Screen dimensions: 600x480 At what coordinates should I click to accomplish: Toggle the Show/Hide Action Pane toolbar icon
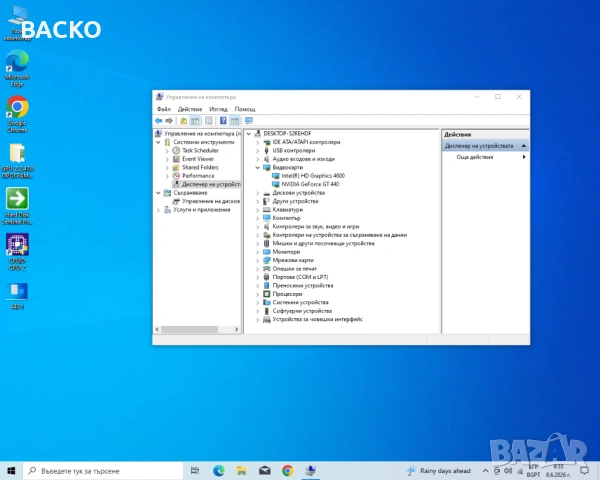tap(235, 121)
